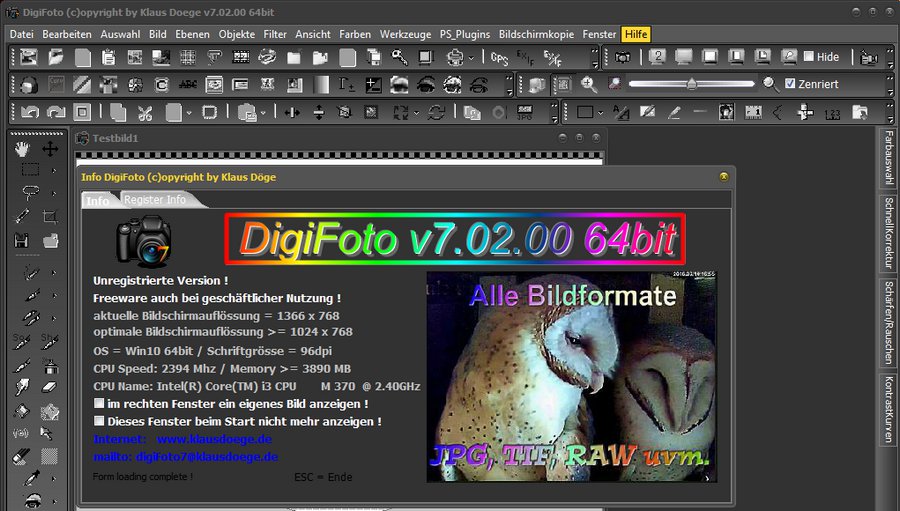Expand the marquee tool flyout arrow
This screenshot has width=900, height=511.
click(54, 171)
